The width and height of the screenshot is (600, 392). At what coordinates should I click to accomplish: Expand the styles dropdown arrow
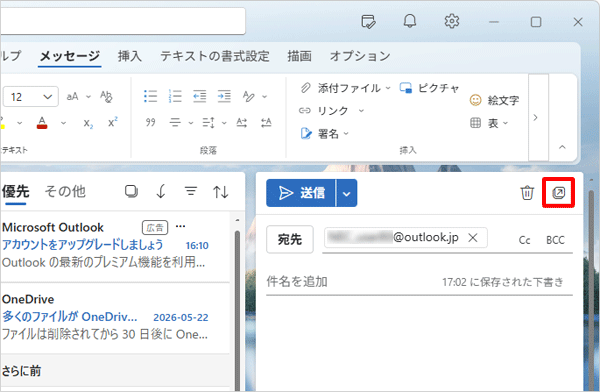[264, 97]
